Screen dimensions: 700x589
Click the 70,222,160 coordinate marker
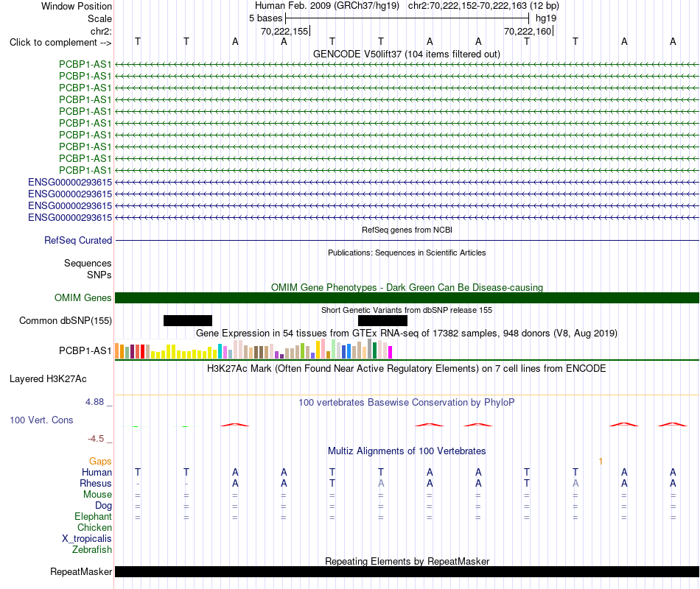tap(528, 31)
